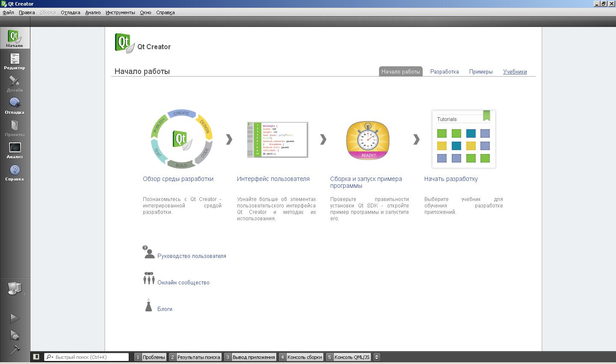Viewport: 616px width, 364px height.
Task: Select the Начало работы tab
Action: point(401,71)
